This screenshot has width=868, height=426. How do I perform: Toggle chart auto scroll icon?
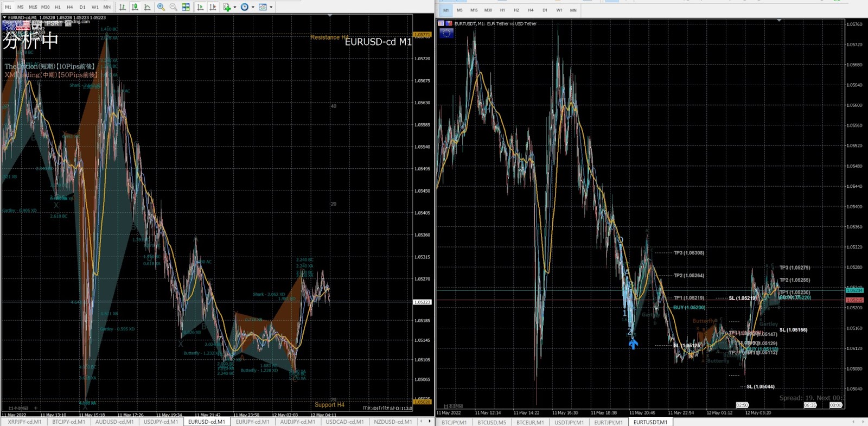201,7
